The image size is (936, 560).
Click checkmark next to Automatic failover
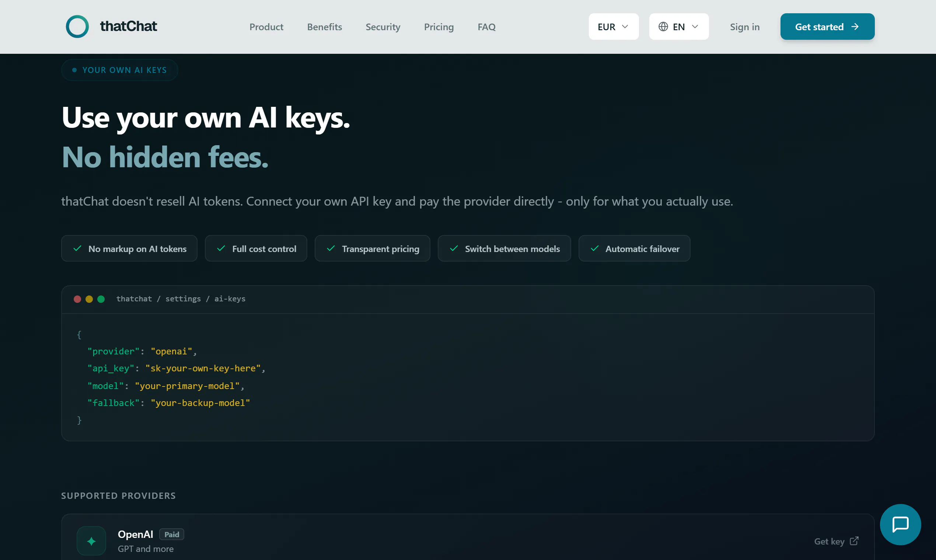pos(595,248)
